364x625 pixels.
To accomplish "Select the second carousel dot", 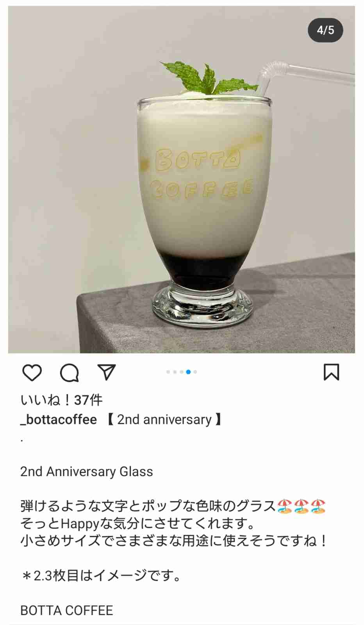I will click(x=175, y=372).
